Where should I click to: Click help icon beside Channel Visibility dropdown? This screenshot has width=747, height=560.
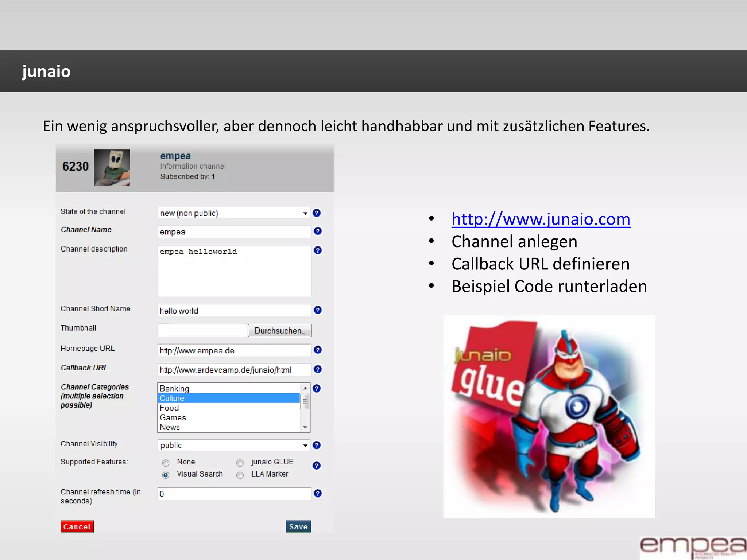click(317, 445)
